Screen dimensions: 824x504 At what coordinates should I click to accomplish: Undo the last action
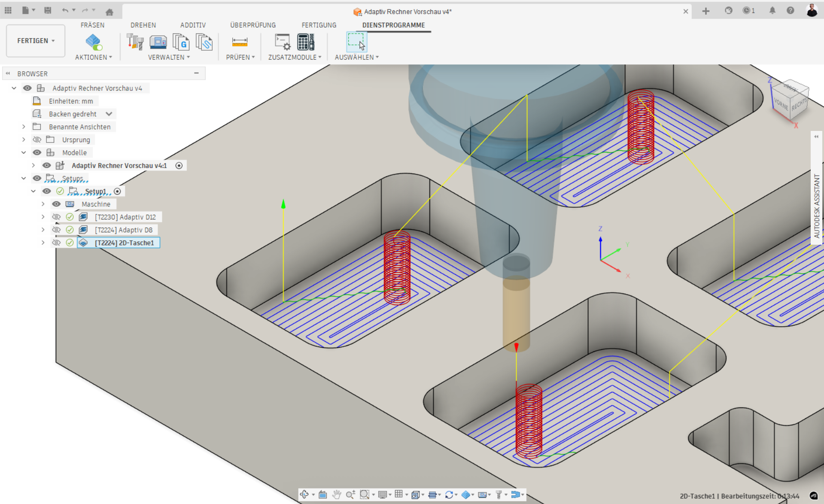65,10
